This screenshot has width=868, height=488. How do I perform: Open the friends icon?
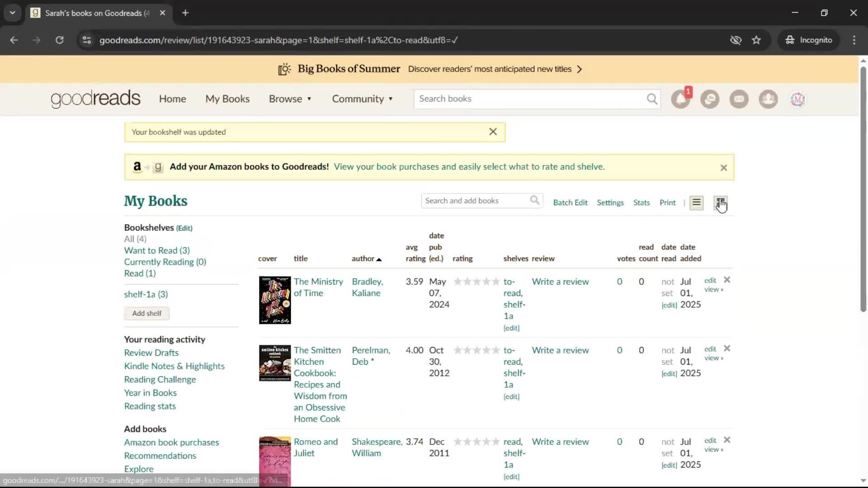tap(768, 99)
